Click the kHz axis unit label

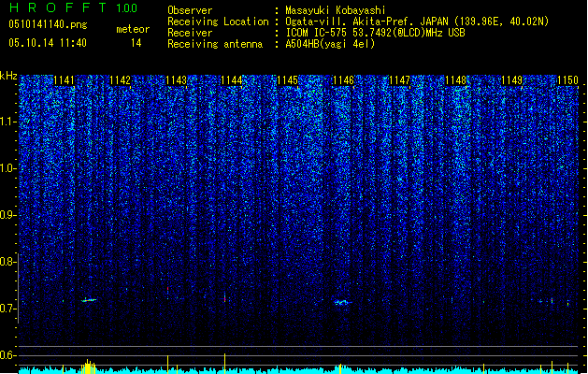coord(8,76)
